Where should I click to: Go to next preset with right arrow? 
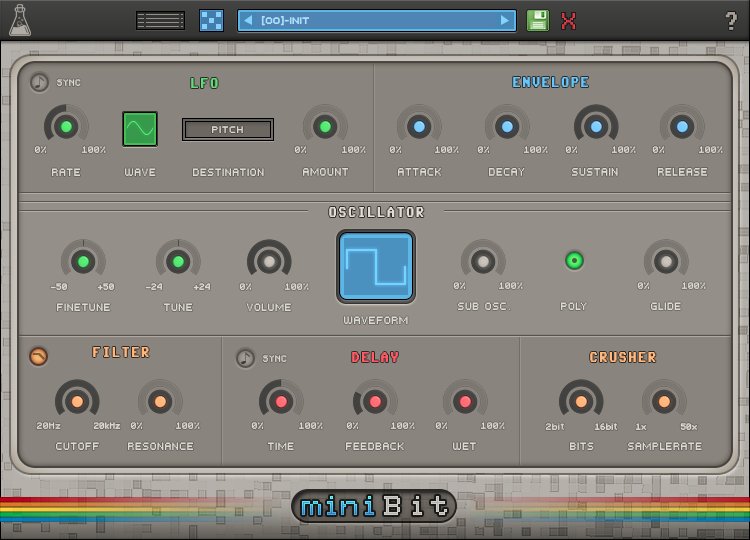click(505, 21)
